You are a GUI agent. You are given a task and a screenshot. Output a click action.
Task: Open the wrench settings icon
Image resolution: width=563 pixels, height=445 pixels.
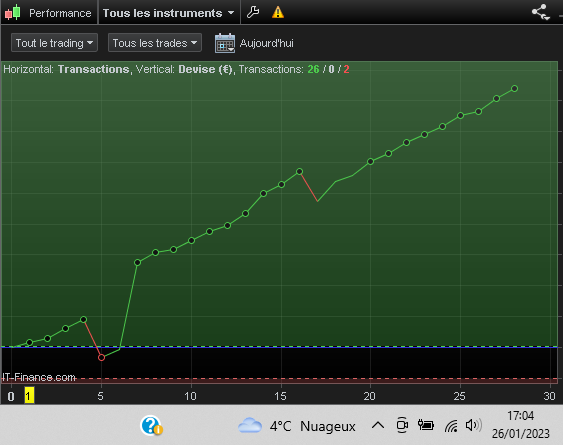pyautogui.click(x=253, y=12)
